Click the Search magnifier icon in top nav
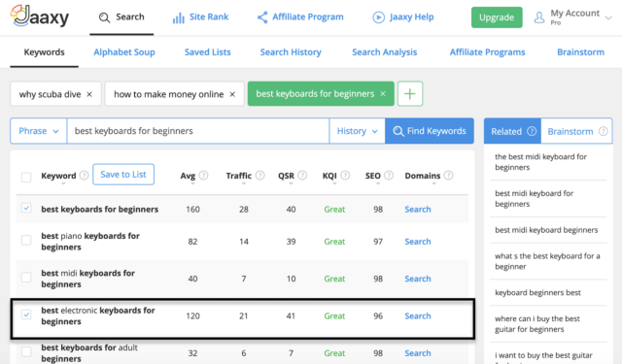The width and height of the screenshot is (622, 364). click(104, 17)
